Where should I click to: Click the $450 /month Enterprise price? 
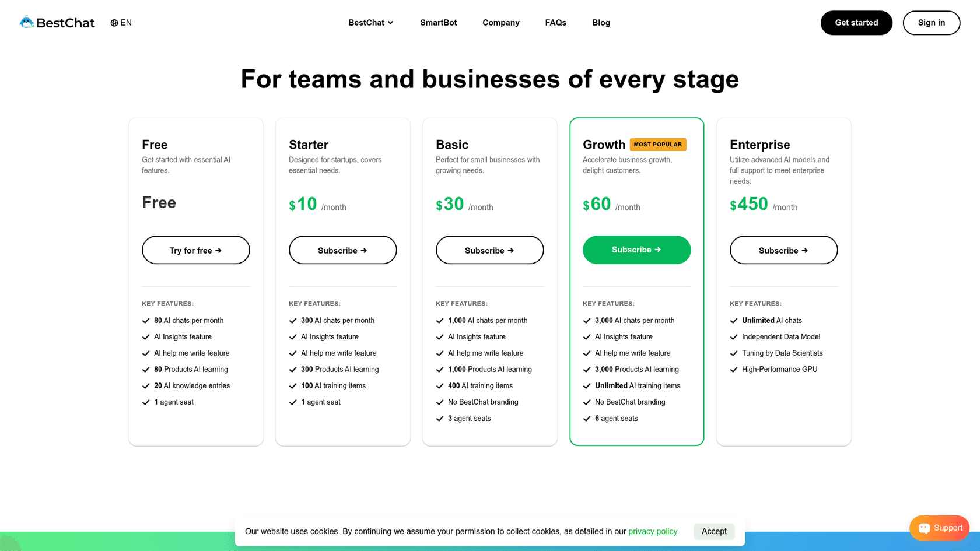tap(764, 204)
